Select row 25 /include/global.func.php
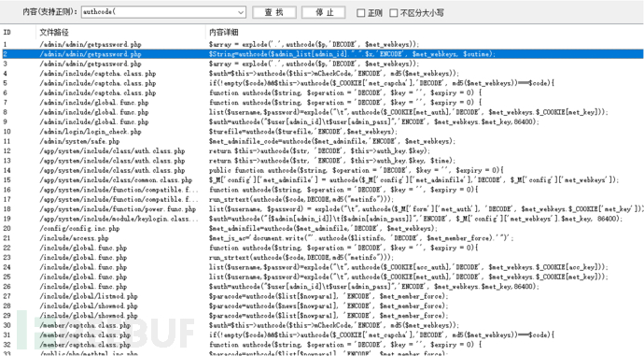 83,277
